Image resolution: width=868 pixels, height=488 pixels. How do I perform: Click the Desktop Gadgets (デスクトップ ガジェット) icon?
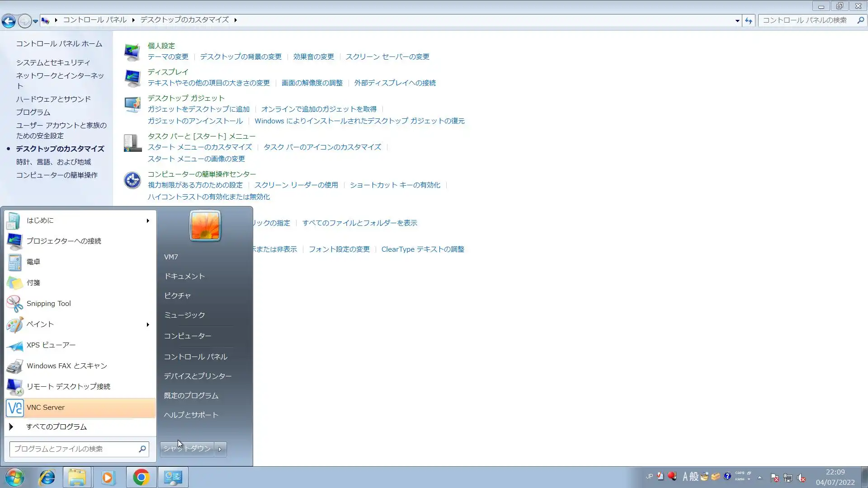pos(132,104)
